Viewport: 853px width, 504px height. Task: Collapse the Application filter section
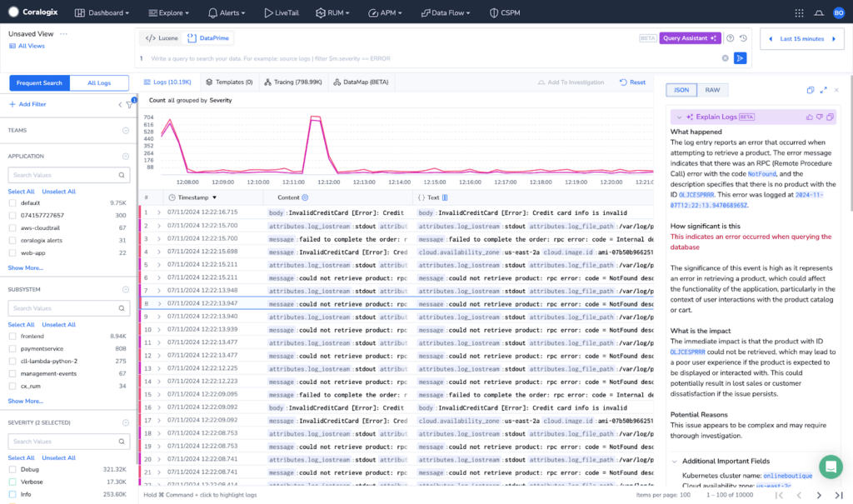pyautogui.click(x=126, y=157)
